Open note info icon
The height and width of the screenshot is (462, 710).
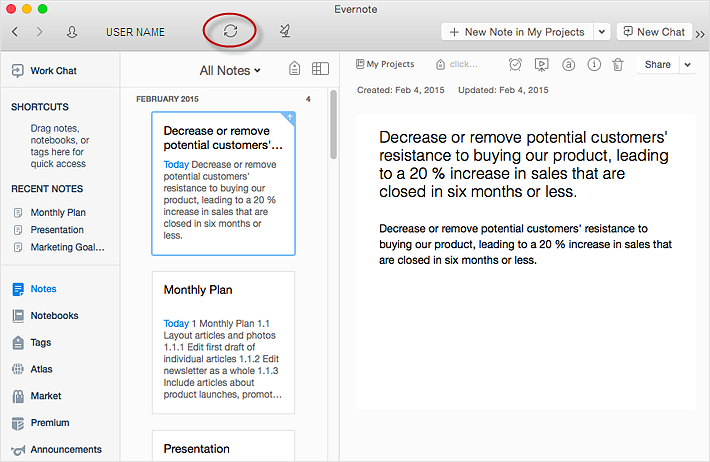point(594,65)
